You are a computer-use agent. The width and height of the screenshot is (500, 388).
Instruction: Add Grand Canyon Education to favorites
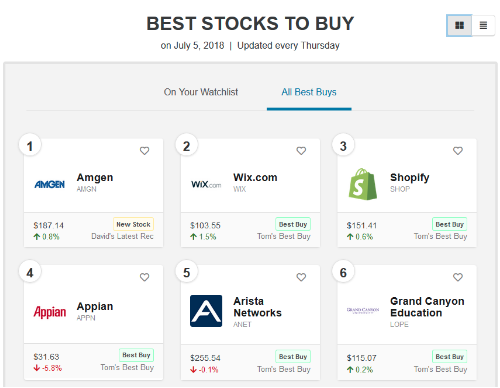[458, 277]
